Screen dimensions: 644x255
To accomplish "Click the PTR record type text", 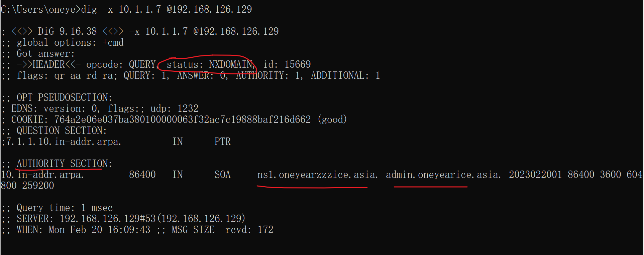I will [x=222, y=142].
